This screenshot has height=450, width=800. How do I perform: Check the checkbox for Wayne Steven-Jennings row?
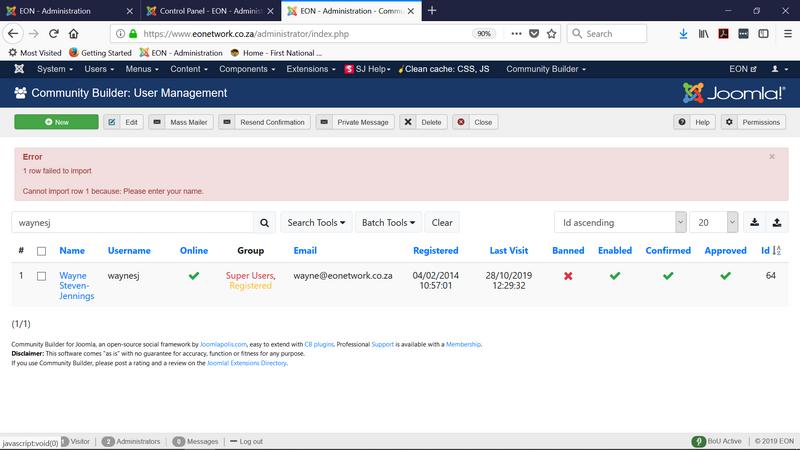click(41, 276)
